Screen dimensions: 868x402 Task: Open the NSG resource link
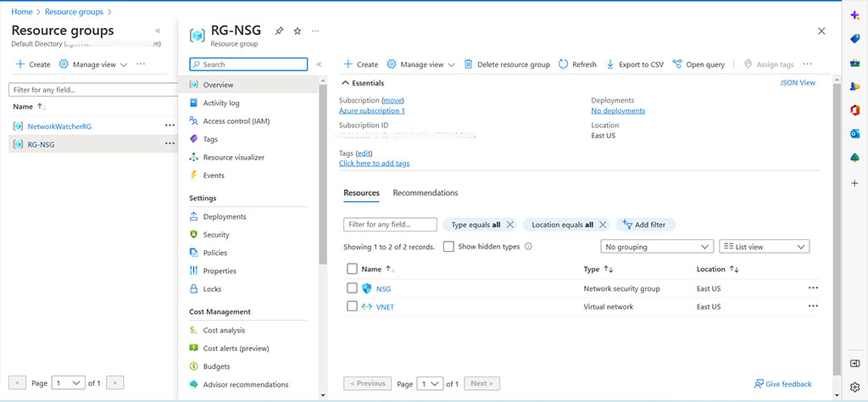pyautogui.click(x=384, y=288)
